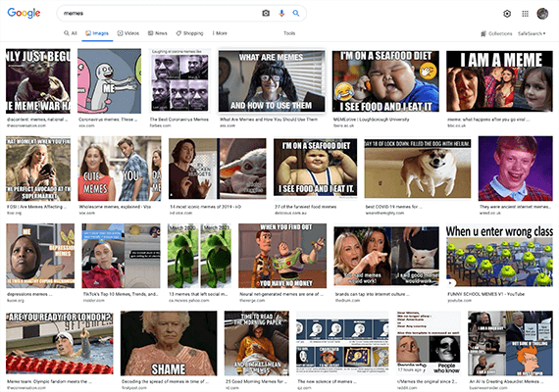Click 'FUNNY SCHOOL MEMES V1 - YouTube' caption

coord(485,294)
